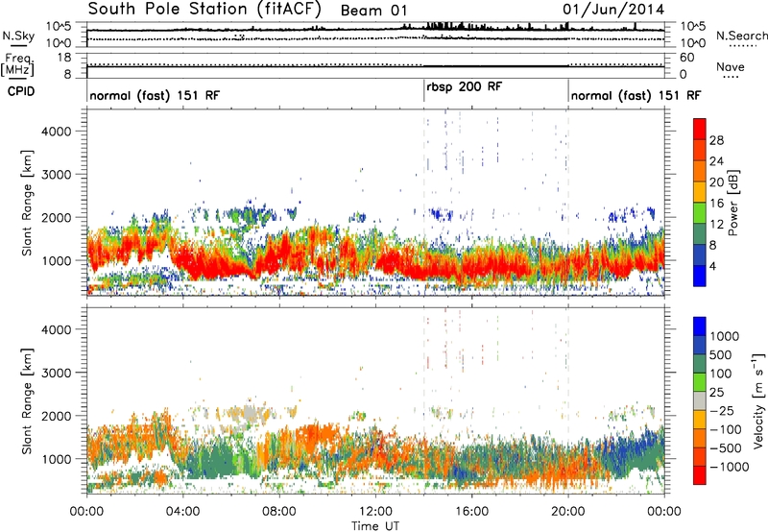
Task: Click the 12:00 time tick label
Action: (375, 512)
